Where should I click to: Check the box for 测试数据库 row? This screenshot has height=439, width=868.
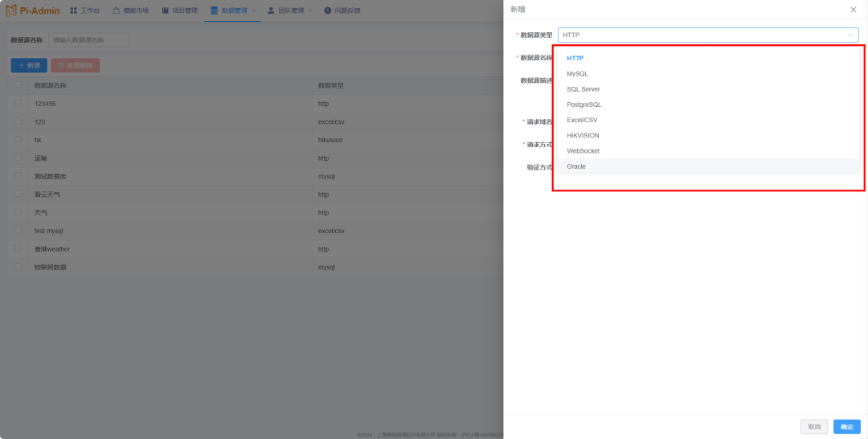coord(18,175)
